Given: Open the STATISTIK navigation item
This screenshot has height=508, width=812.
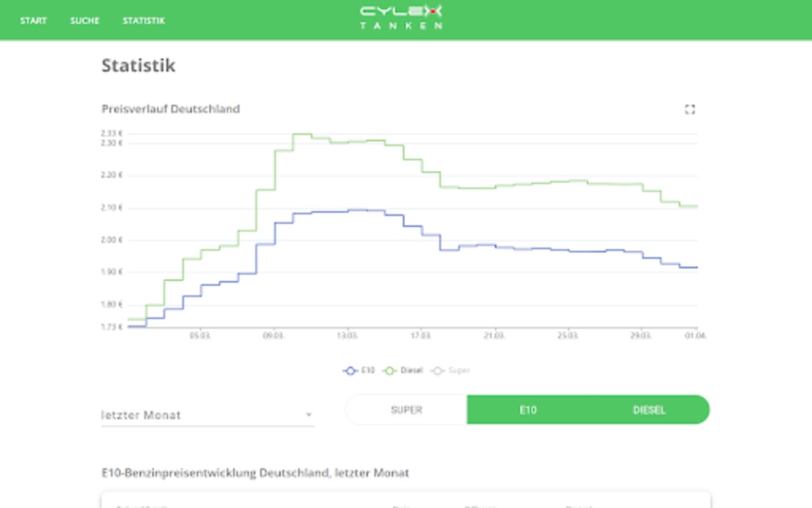Looking at the screenshot, I should 144,21.
